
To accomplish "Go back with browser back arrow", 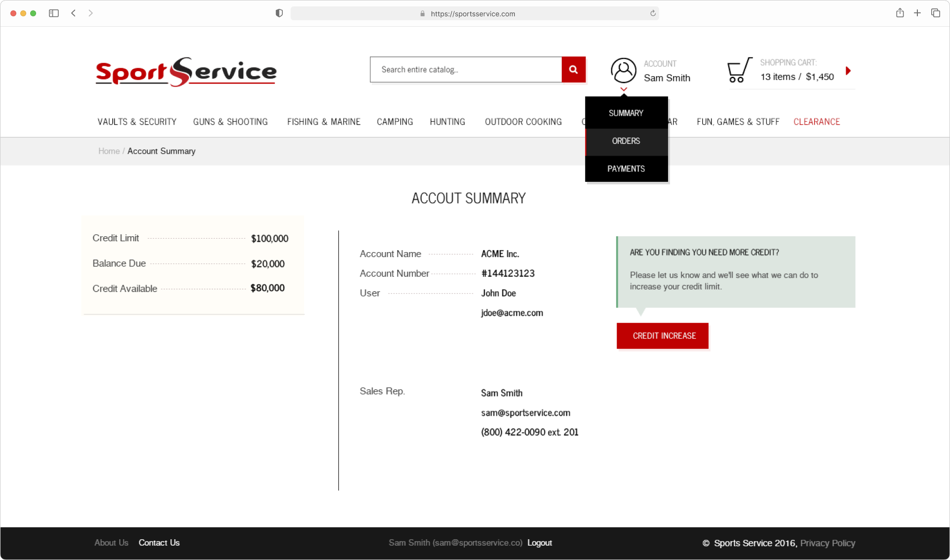I will [74, 13].
